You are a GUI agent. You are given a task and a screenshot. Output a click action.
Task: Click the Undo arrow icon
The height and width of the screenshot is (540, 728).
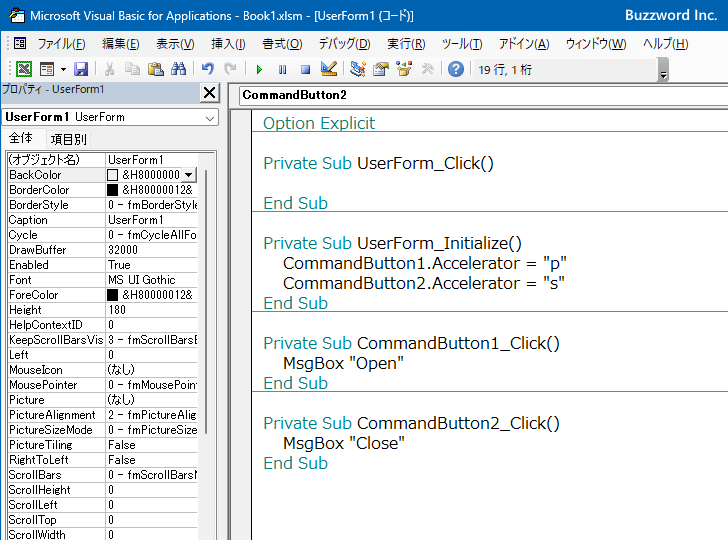(x=208, y=69)
